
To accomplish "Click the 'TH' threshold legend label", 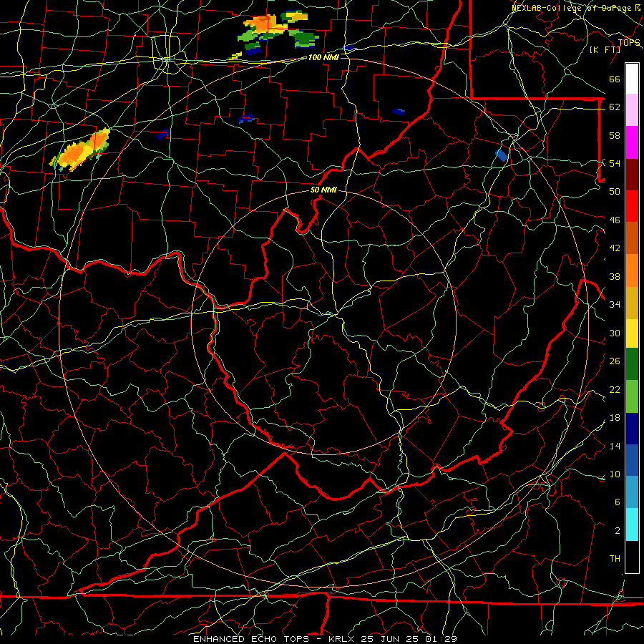I will pyautogui.click(x=615, y=559).
